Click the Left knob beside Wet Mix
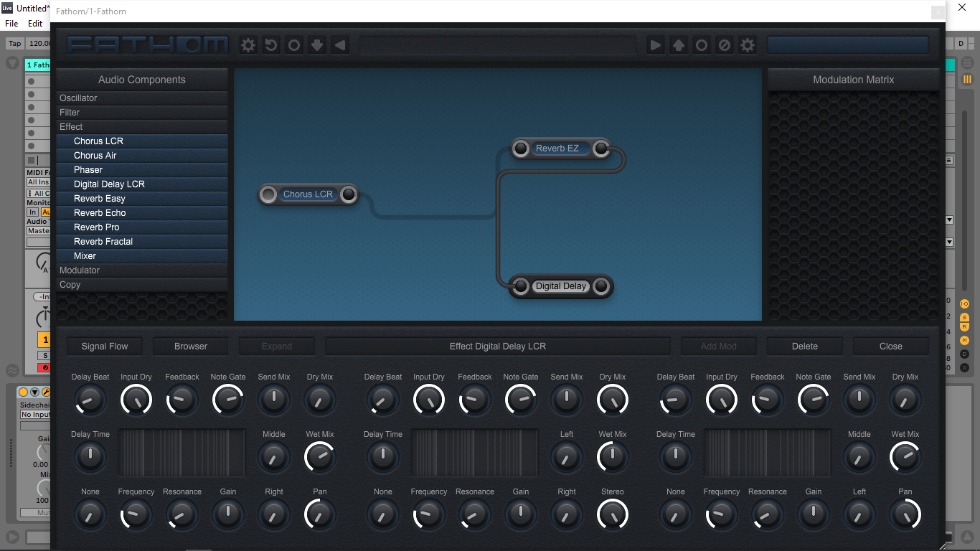 [x=567, y=457]
